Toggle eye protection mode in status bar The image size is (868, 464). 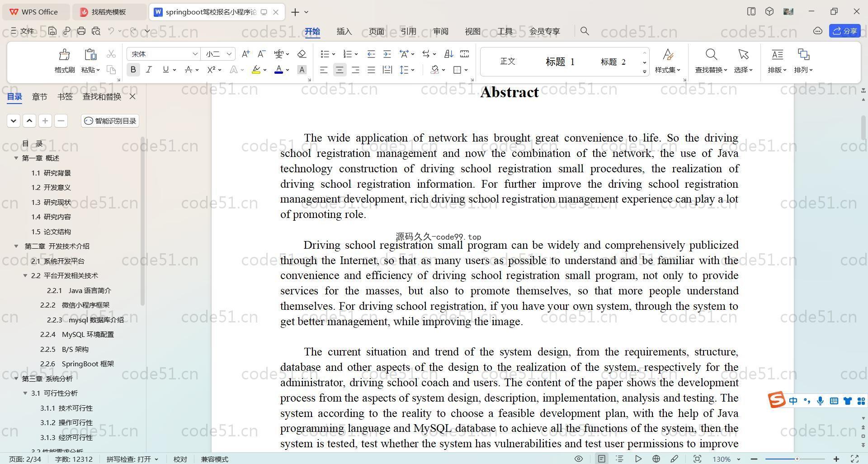click(x=578, y=459)
